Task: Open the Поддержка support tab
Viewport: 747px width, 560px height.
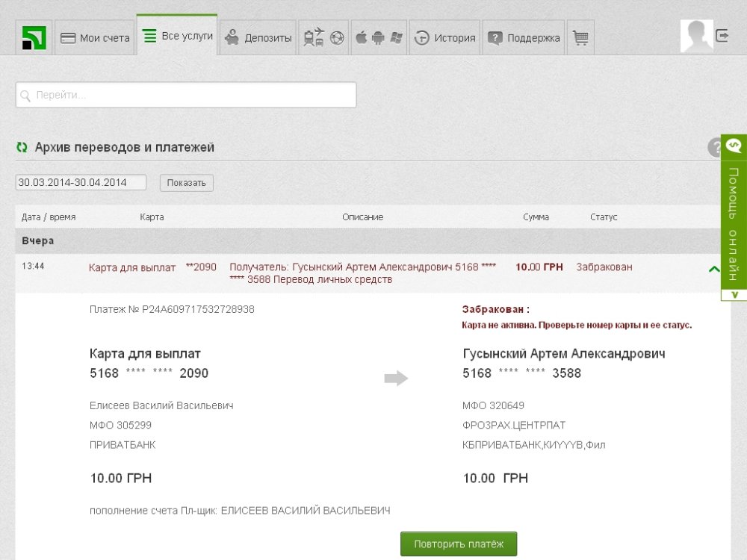Action: (524, 38)
